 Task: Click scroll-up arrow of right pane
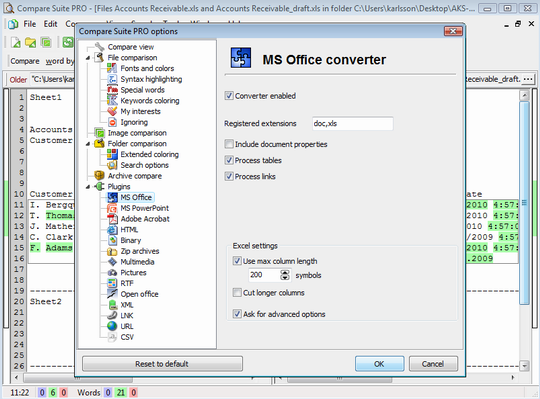pos(524,95)
